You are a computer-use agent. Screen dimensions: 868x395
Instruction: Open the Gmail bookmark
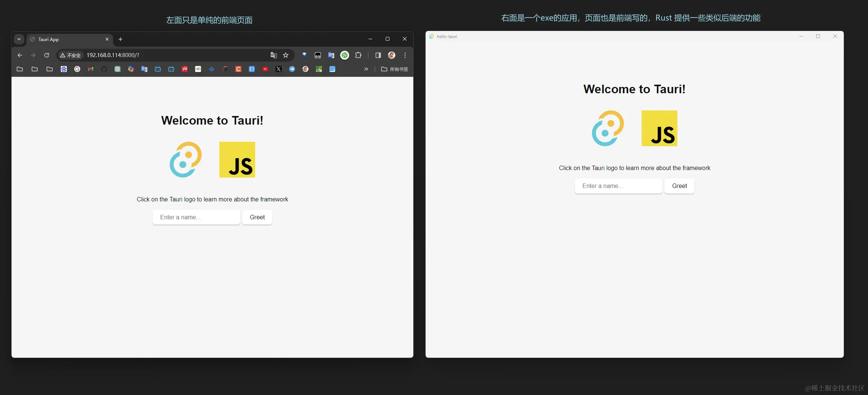[91, 69]
